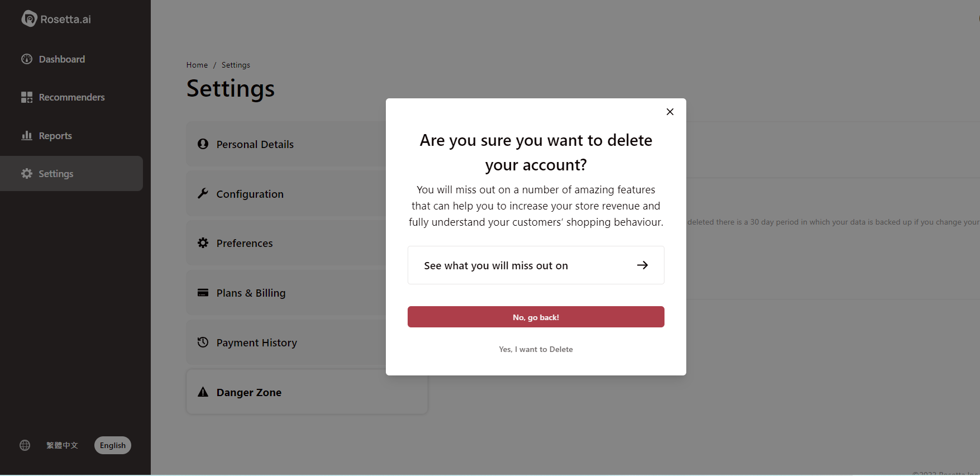Switch language to English
The width and height of the screenshot is (980, 476).
tap(113, 445)
